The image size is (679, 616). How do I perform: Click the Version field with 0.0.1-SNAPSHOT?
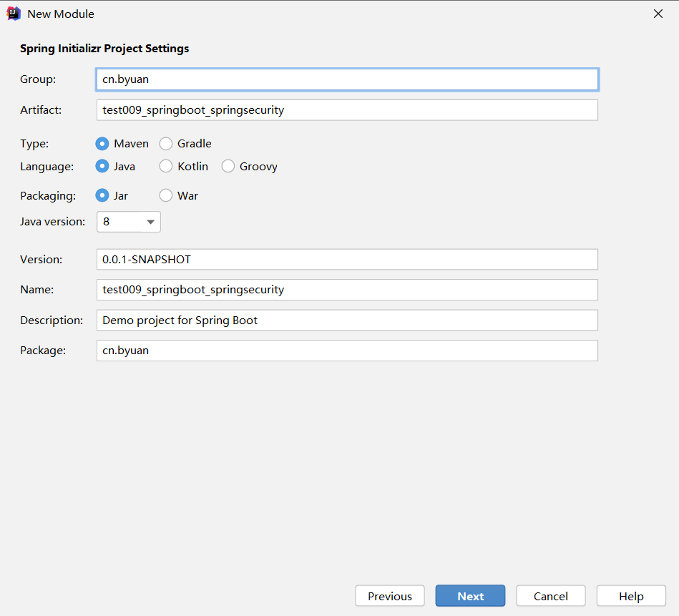tap(347, 259)
